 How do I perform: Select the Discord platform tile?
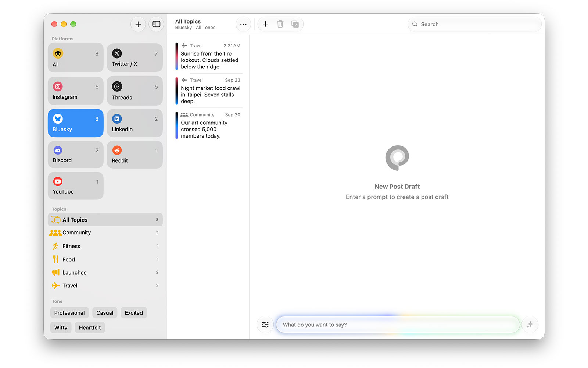point(76,155)
